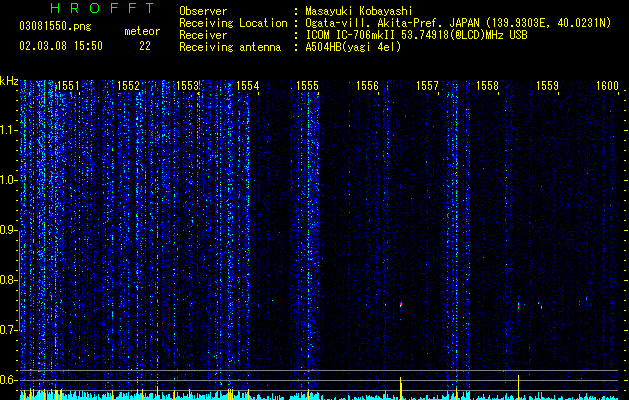
Task: Click the 1558 time marker
Action: point(487,86)
